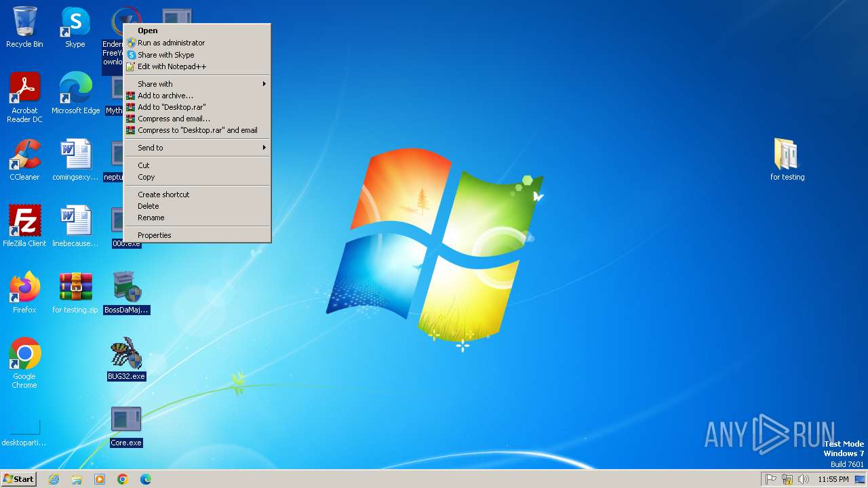Select the CCleaner desktop icon
868x488 pixels.
click(24, 160)
